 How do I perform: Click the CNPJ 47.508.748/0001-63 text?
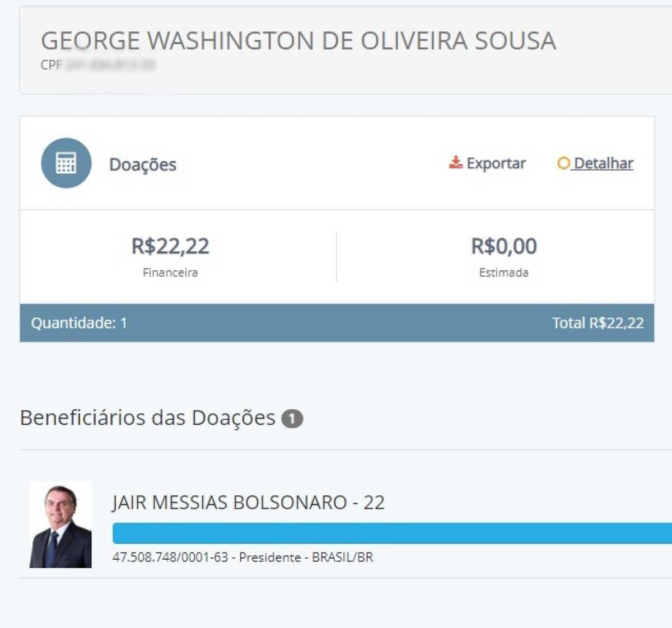click(168, 557)
